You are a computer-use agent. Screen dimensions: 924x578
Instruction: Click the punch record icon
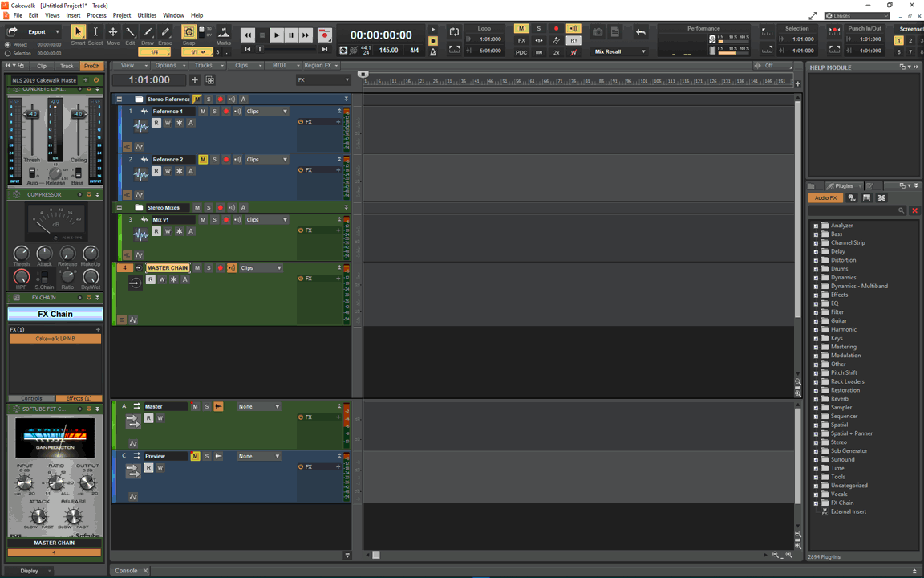pyautogui.click(x=834, y=31)
